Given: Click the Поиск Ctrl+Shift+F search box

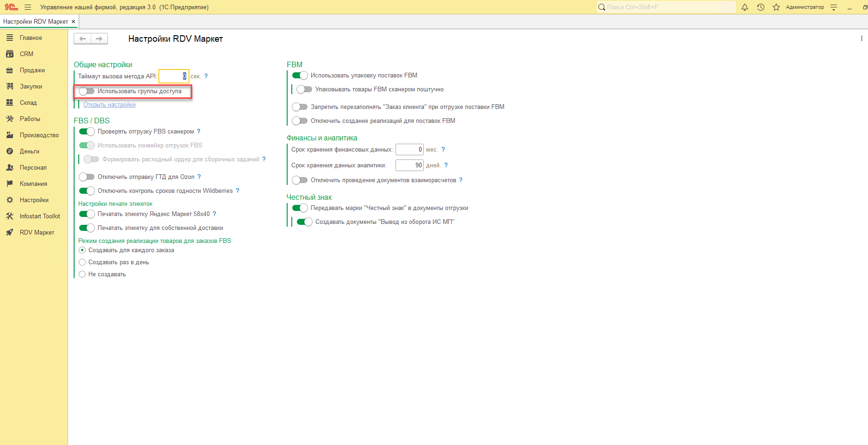Looking at the screenshot, I should pyautogui.click(x=666, y=7).
